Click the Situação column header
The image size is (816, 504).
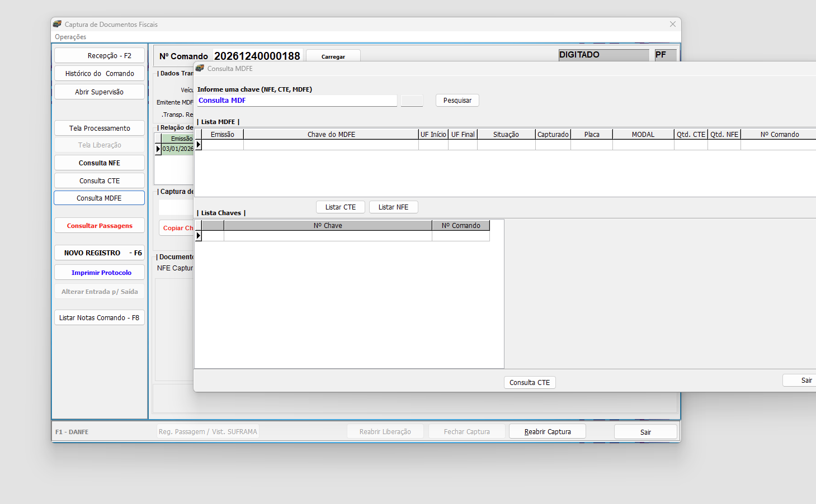tap(506, 135)
